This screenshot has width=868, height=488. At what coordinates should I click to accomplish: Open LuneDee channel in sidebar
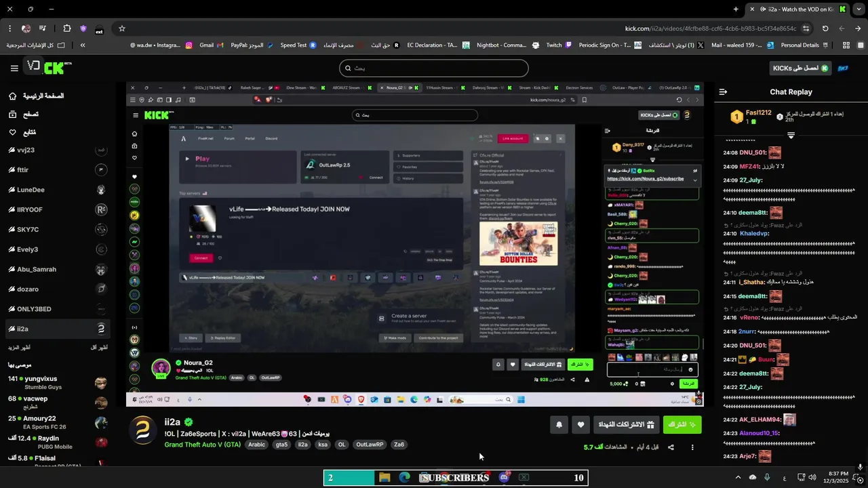coord(57,190)
